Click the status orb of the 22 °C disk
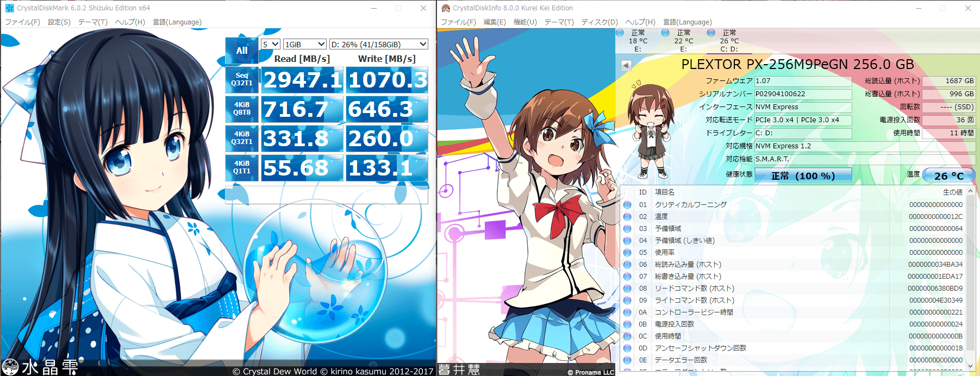This screenshot has width=980, height=376. click(665, 33)
